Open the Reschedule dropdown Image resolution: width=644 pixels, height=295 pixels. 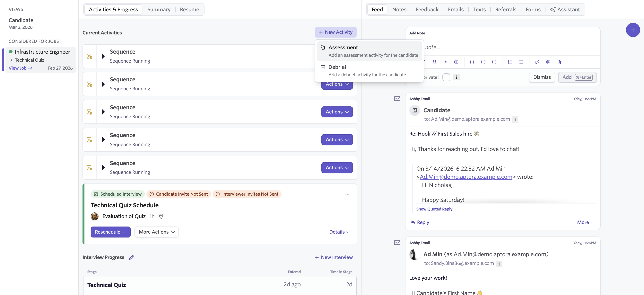[x=110, y=232]
